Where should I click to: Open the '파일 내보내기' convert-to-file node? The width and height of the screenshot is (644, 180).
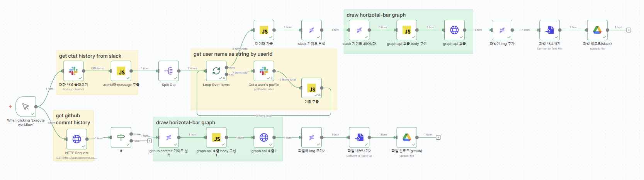click(549, 30)
